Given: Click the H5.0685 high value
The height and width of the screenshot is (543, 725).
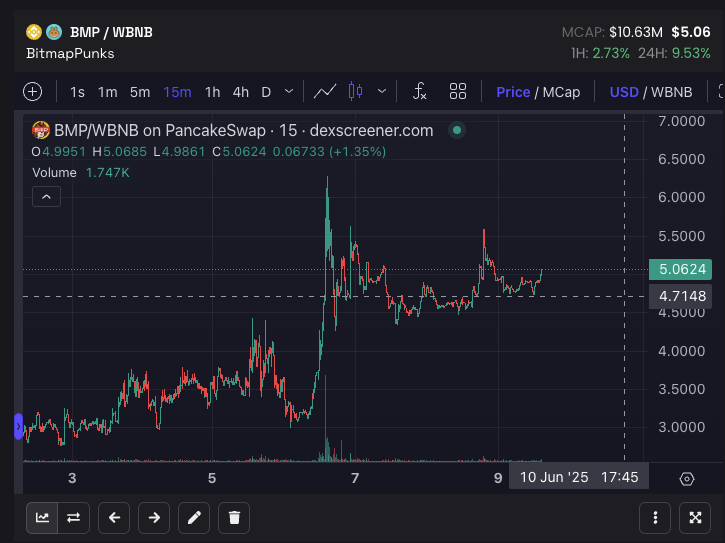Looking at the screenshot, I should click(119, 152).
